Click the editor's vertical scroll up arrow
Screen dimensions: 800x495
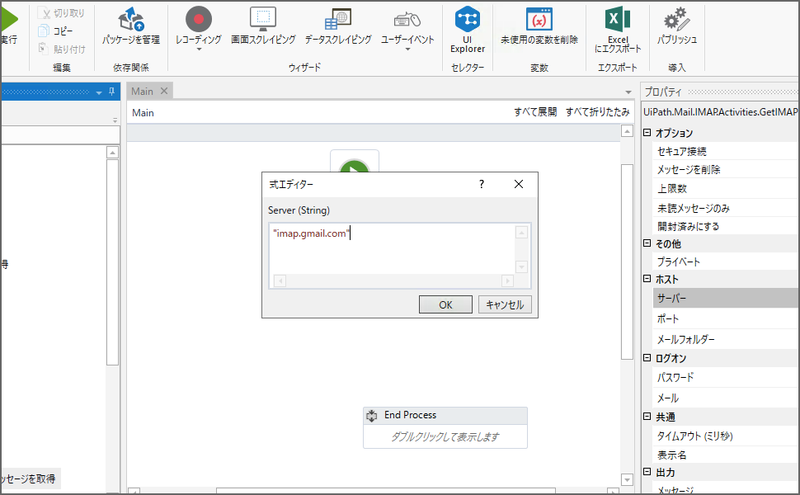click(521, 233)
